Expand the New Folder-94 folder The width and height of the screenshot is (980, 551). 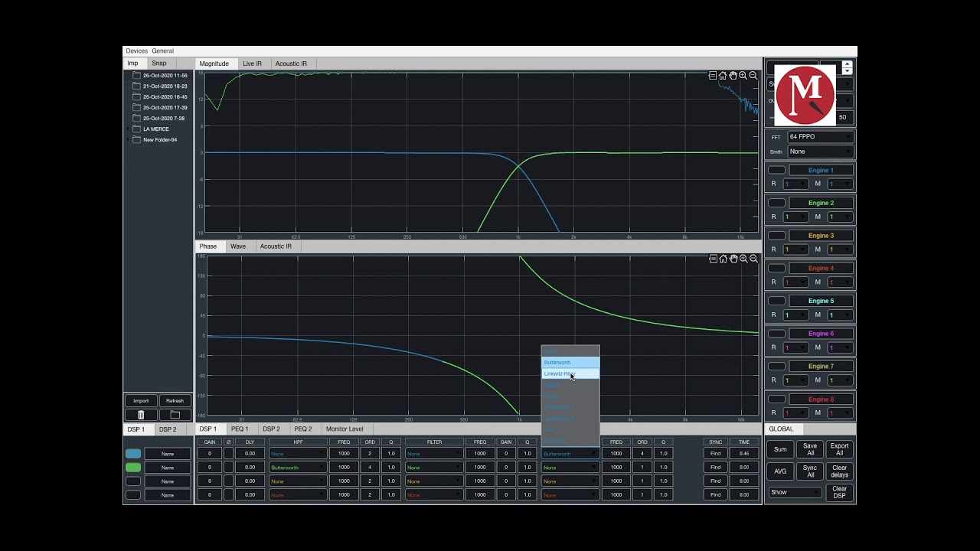tap(128, 140)
